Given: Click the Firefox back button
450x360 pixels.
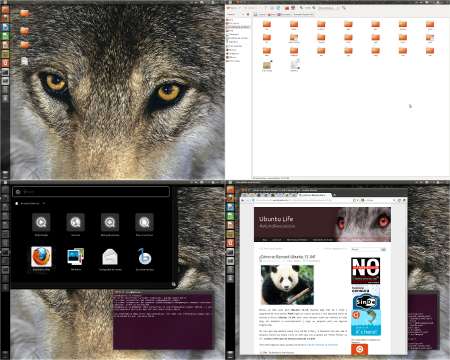Looking at the screenshot, I should [243, 200].
